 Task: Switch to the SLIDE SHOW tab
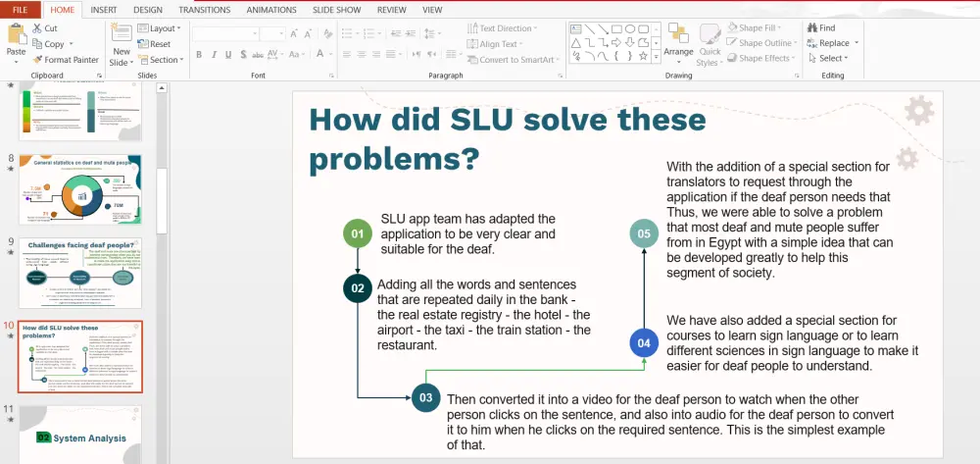[338, 10]
